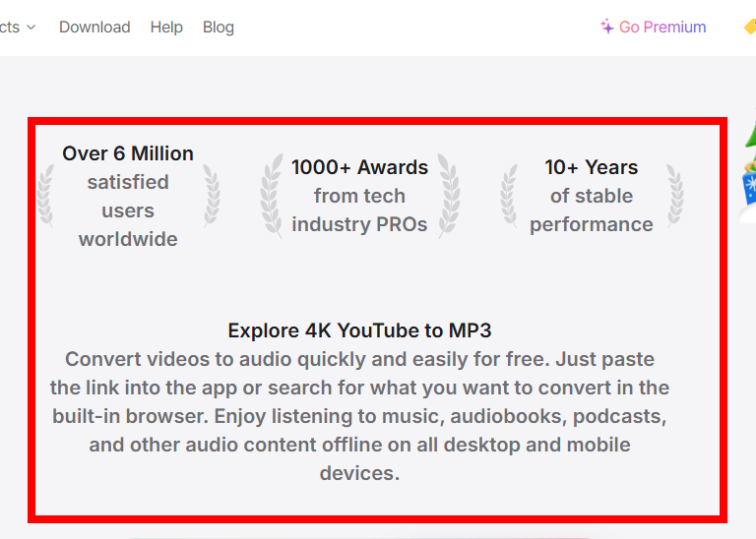Click 'of stable performance' text
756x539 pixels.
click(592, 210)
